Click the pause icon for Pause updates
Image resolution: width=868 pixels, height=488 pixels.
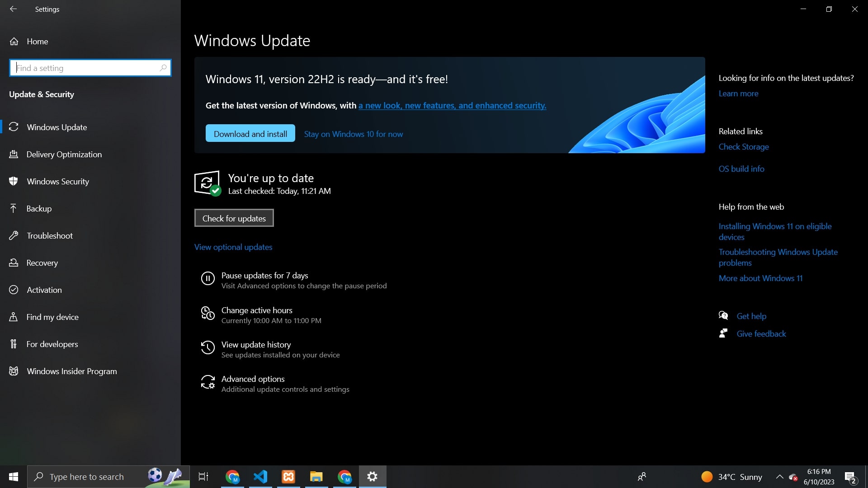(x=208, y=278)
